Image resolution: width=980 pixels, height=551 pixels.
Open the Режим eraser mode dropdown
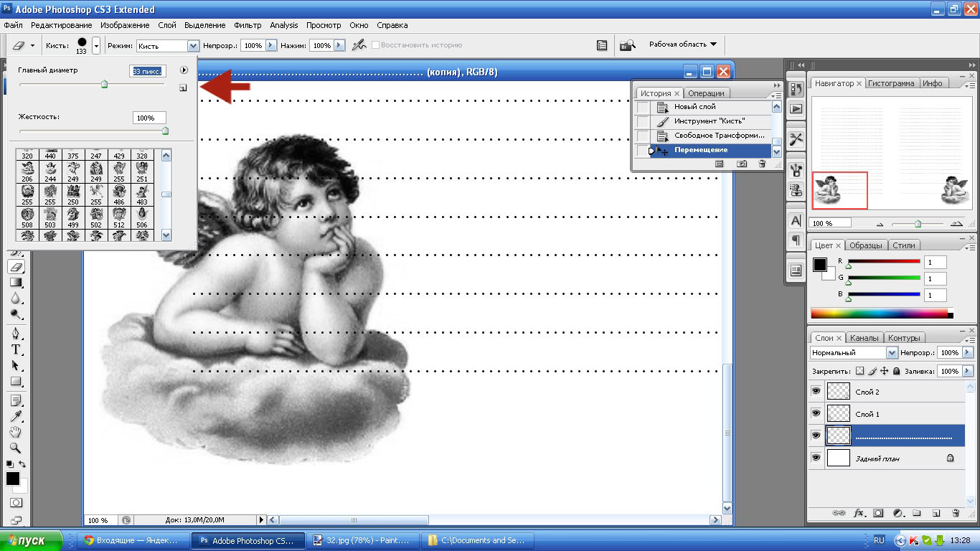point(192,45)
